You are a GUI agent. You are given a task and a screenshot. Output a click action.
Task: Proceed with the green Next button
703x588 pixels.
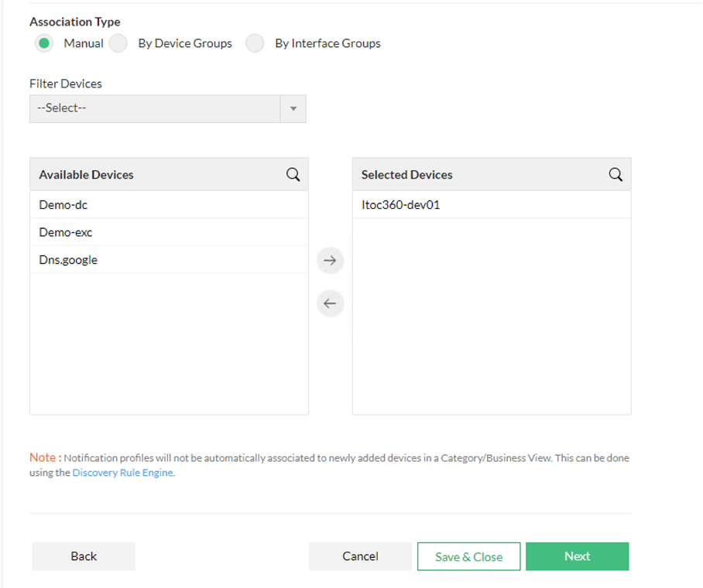[577, 556]
